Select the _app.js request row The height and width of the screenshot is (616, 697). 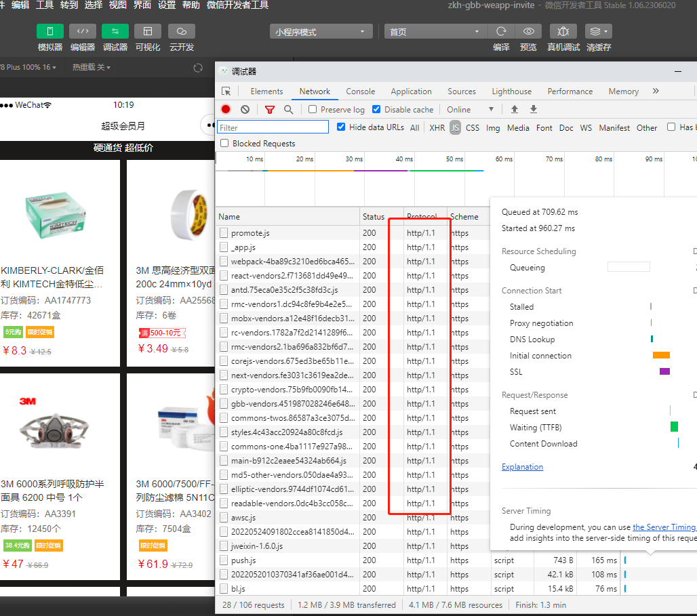[x=353, y=247]
